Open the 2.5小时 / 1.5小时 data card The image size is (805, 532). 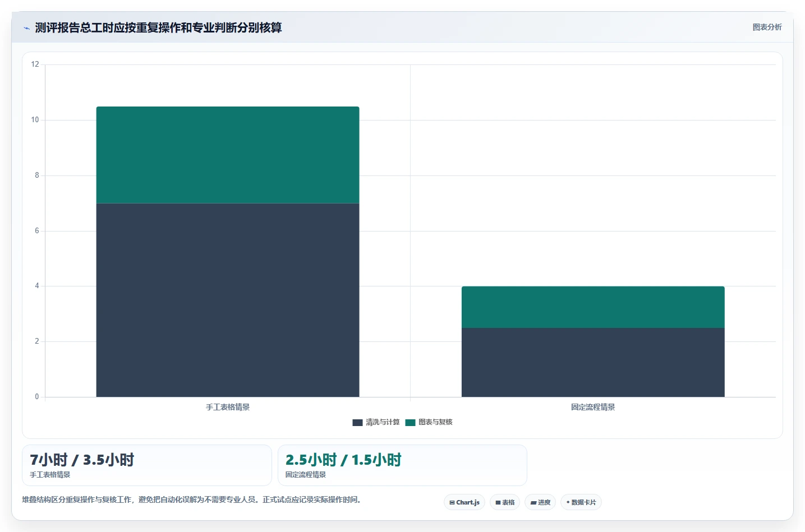402,465
